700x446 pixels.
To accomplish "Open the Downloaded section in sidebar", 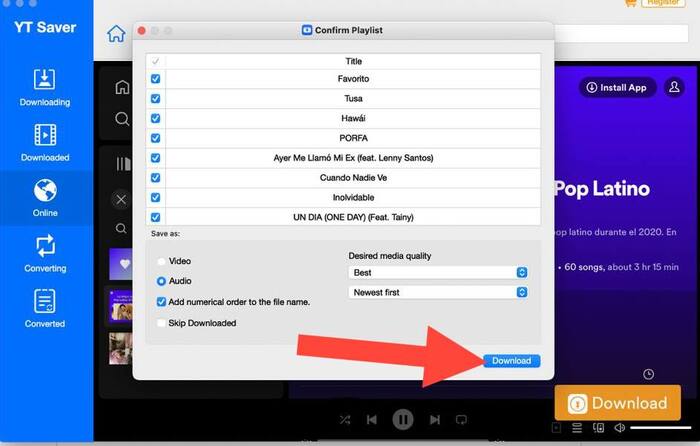I will 45,143.
